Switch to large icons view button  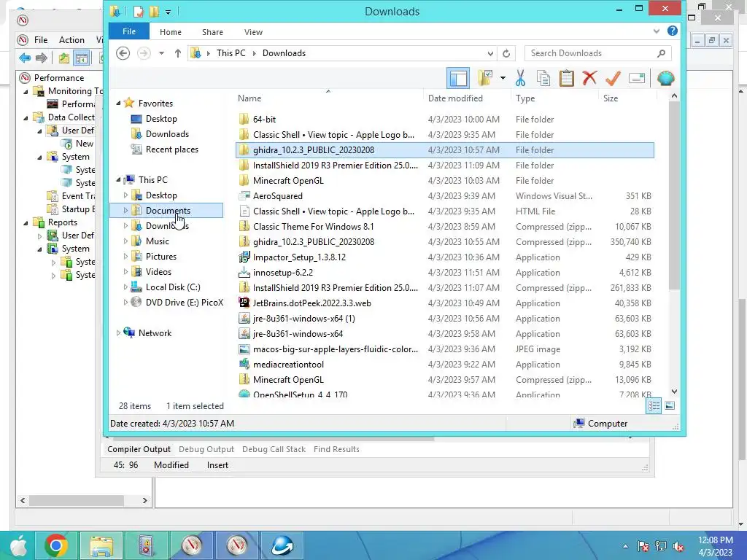(x=670, y=405)
